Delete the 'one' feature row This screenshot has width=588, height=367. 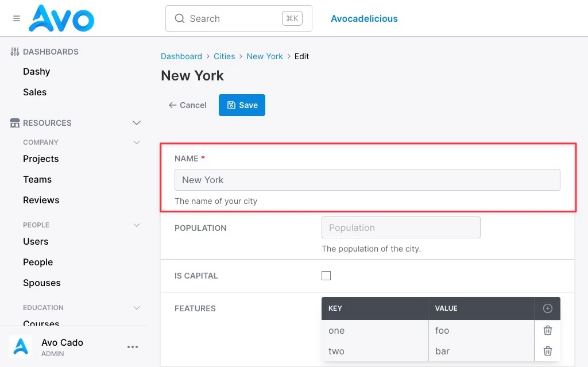[547, 330]
